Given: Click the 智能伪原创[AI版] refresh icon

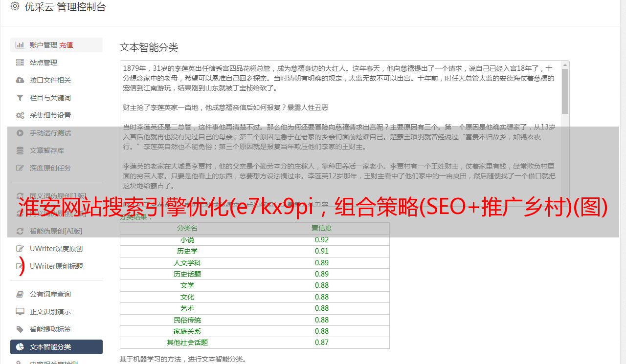Looking at the screenshot, I should pyautogui.click(x=20, y=231).
